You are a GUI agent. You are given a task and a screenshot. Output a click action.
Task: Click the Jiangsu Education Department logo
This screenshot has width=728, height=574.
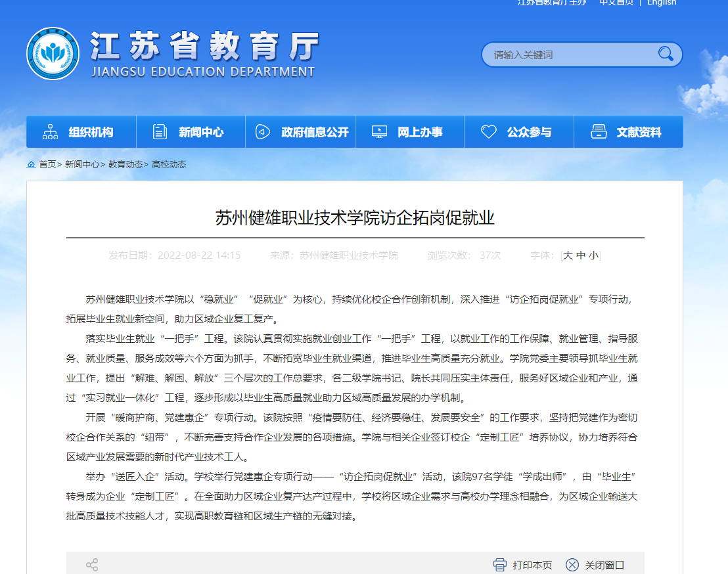[53, 54]
